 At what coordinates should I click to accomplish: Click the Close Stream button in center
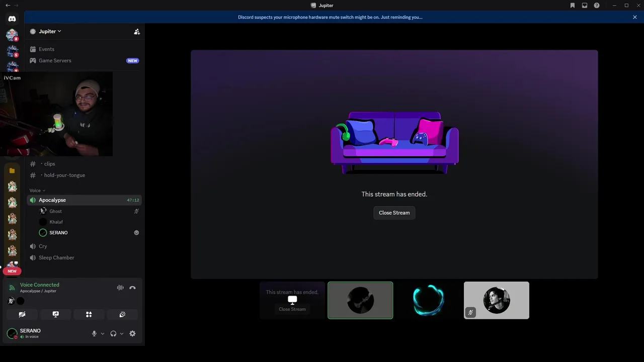click(x=394, y=213)
